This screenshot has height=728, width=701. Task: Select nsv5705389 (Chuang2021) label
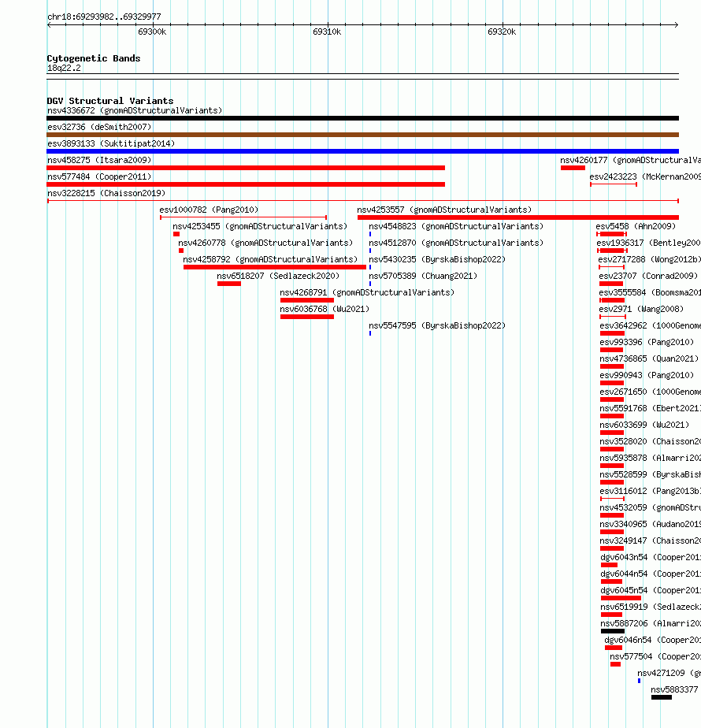tap(423, 277)
